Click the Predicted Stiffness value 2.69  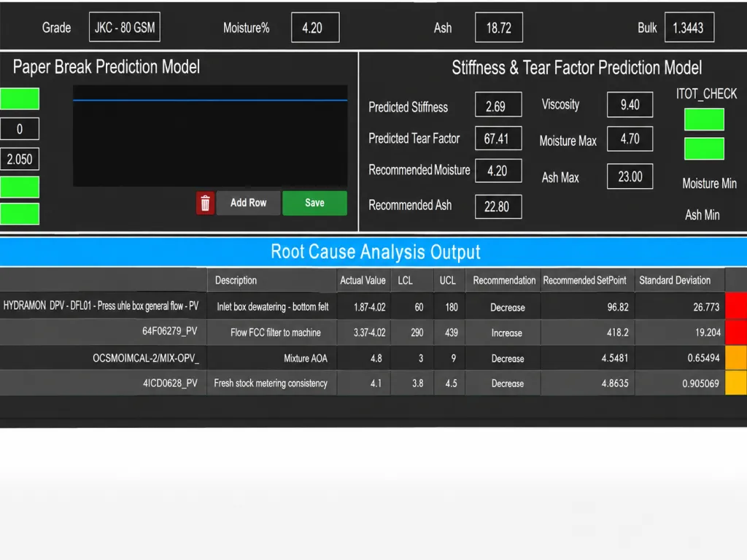498,105
